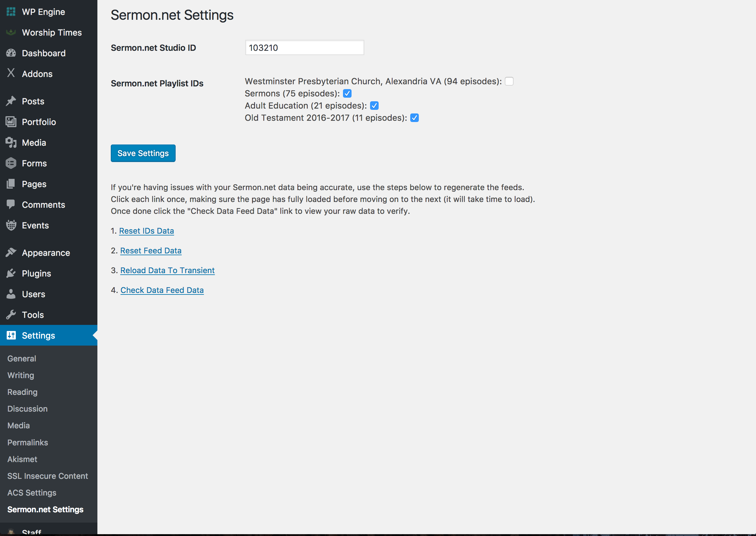
Task: Open the Posts menu
Action: pyautogui.click(x=33, y=101)
